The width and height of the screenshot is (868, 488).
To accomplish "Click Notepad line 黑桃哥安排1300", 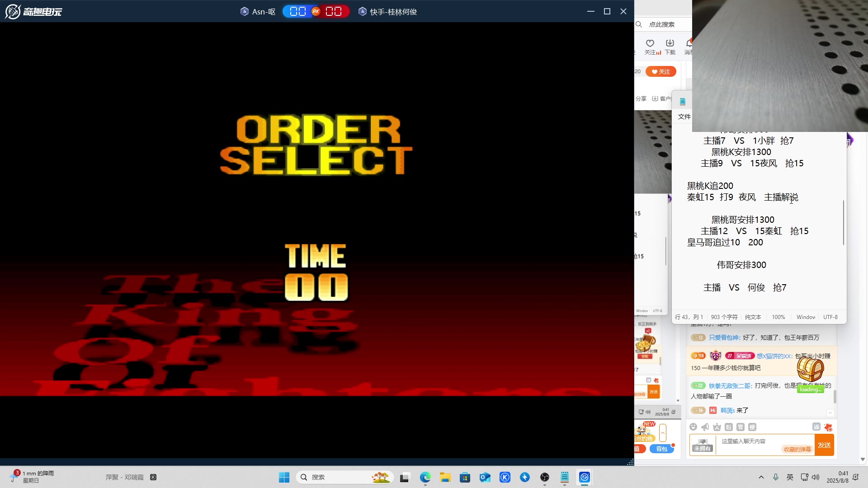I will [743, 220].
